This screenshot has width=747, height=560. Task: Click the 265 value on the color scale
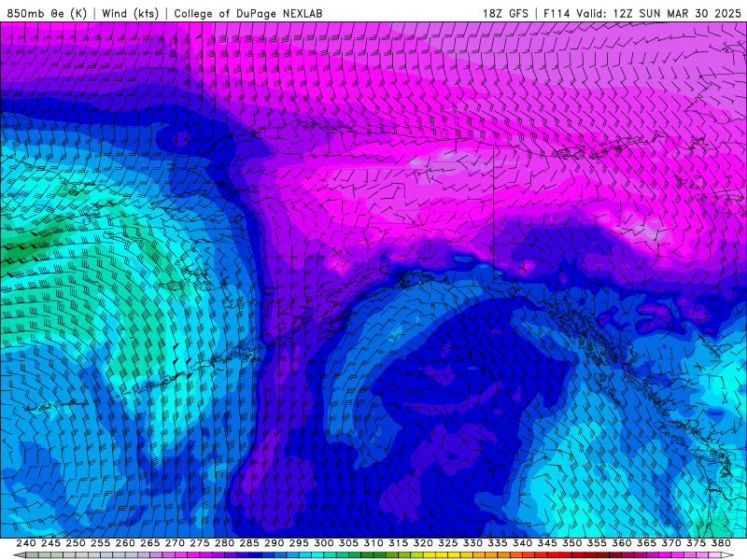pyautogui.click(x=149, y=543)
